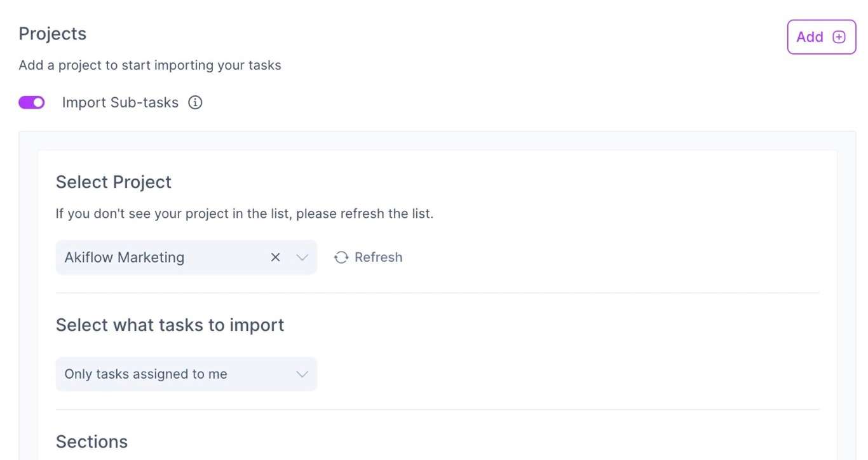Screen dimensions: 868x460
Task: Toggle the Import Sub-tasks switch off
Action: [x=32, y=102]
